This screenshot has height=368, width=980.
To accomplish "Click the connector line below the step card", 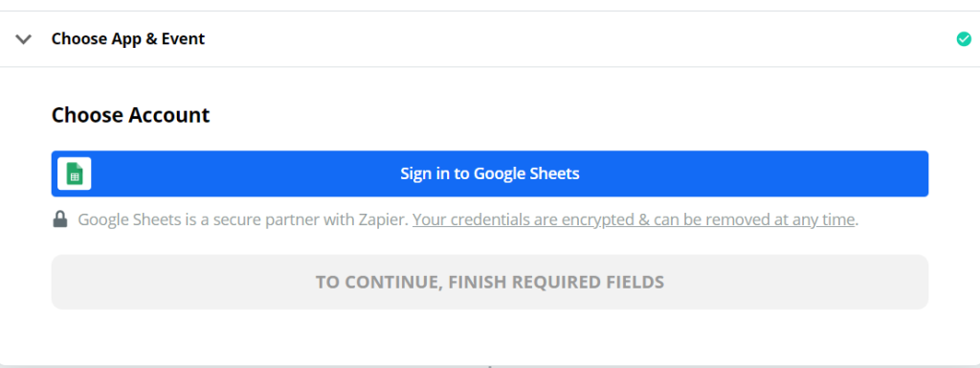I will (x=490, y=366).
